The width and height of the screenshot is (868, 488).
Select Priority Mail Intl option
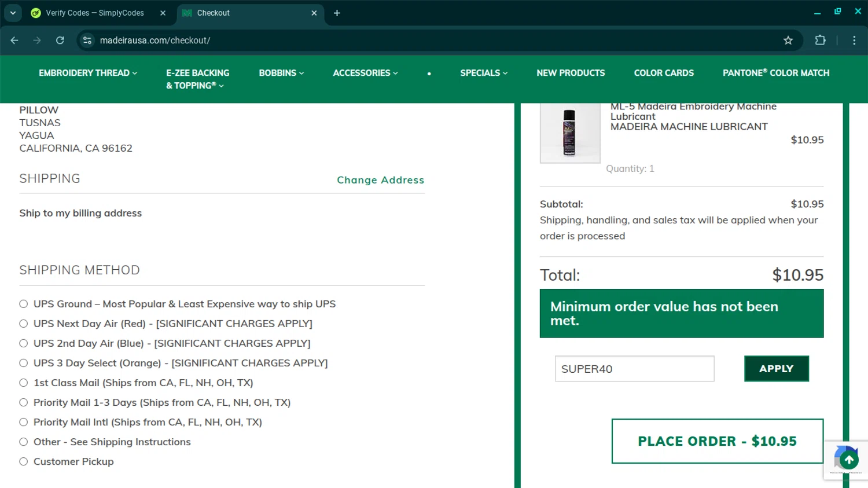click(24, 422)
